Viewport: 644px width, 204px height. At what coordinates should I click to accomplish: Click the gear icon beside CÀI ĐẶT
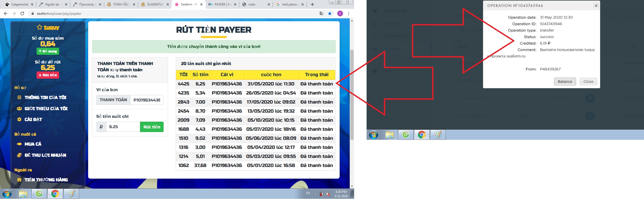coord(19,119)
